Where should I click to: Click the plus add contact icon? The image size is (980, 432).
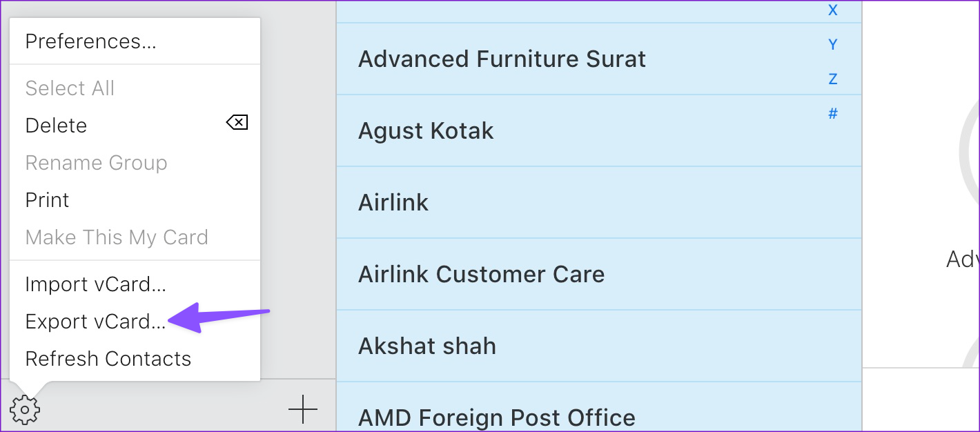click(x=302, y=411)
